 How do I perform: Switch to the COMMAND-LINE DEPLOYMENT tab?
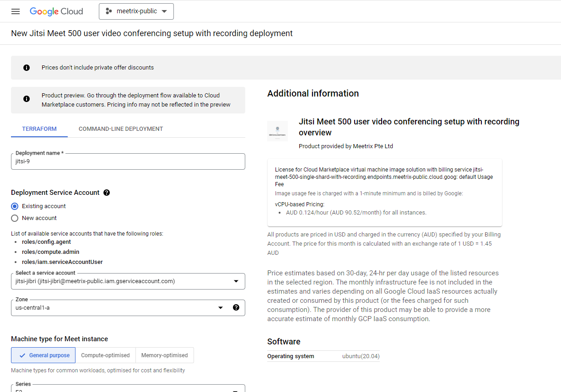[121, 129]
